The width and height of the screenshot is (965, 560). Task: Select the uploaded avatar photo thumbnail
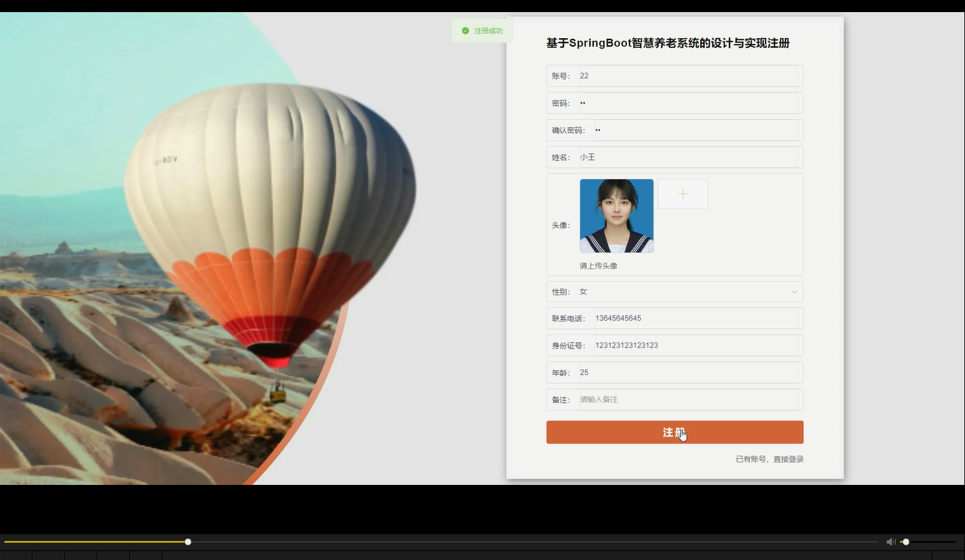click(x=616, y=216)
